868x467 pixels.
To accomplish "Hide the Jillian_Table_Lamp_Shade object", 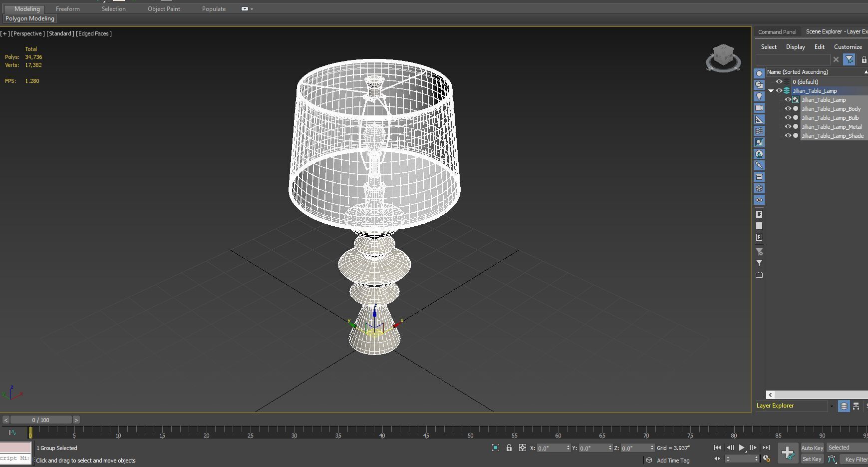I will [x=788, y=136].
